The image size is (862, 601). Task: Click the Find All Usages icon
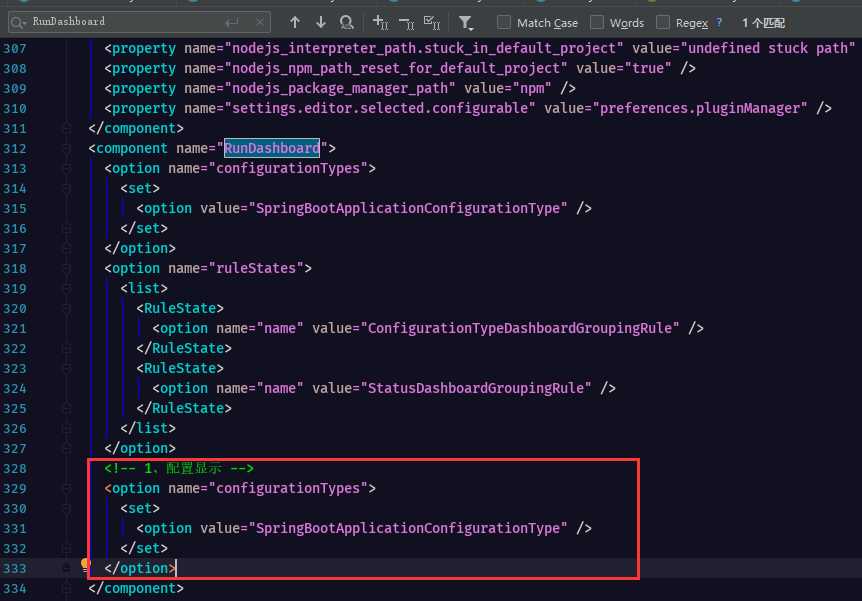tap(346, 23)
